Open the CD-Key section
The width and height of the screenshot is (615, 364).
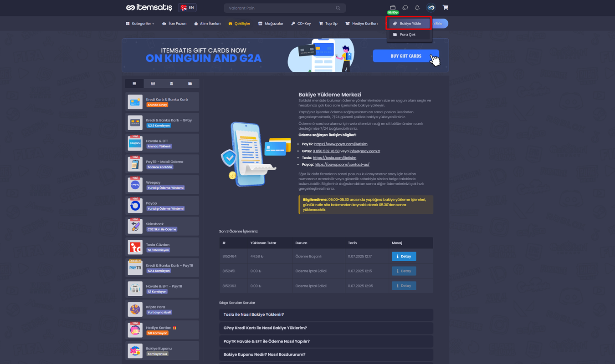(x=301, y=24)
